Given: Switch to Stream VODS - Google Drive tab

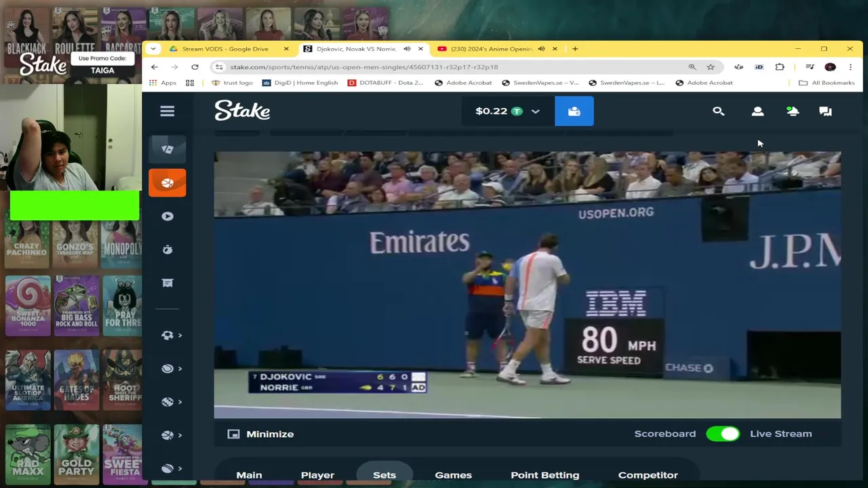Looking at the screenshot, I should [224, 49].
